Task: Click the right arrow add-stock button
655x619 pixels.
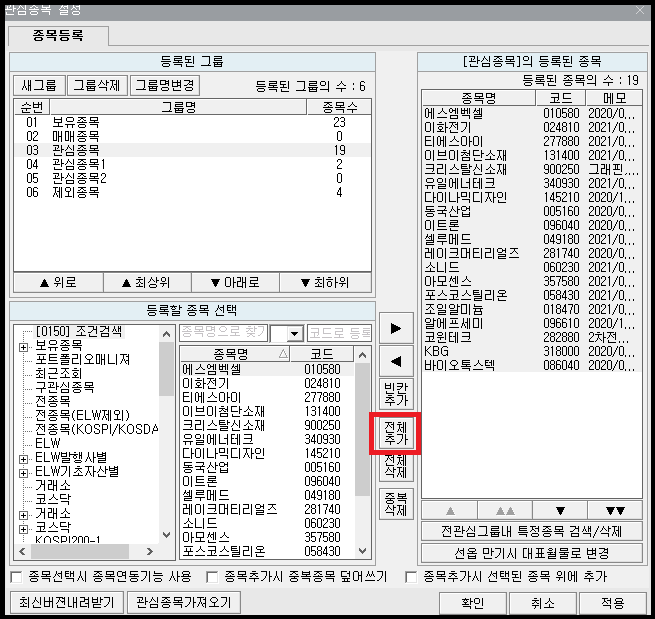Action: coord(396,328)
